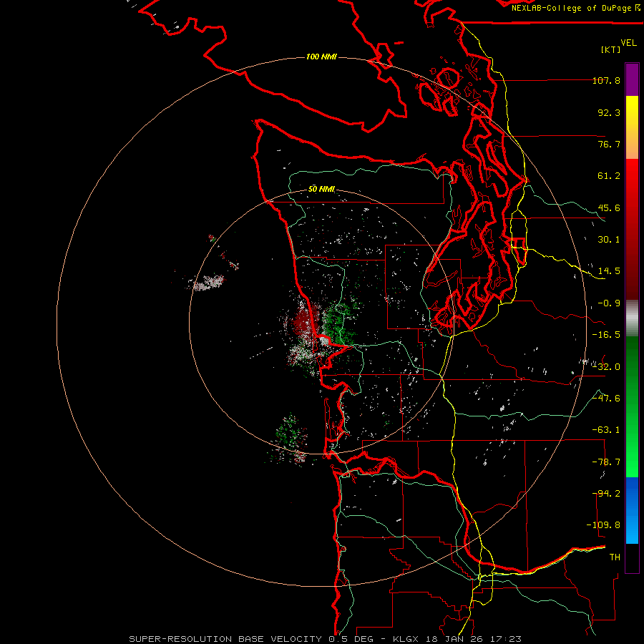The height and width of the screenshot is (644, 644).
Task: Click the 50 NMI range ring label
Action: click(x=321, y=189)
